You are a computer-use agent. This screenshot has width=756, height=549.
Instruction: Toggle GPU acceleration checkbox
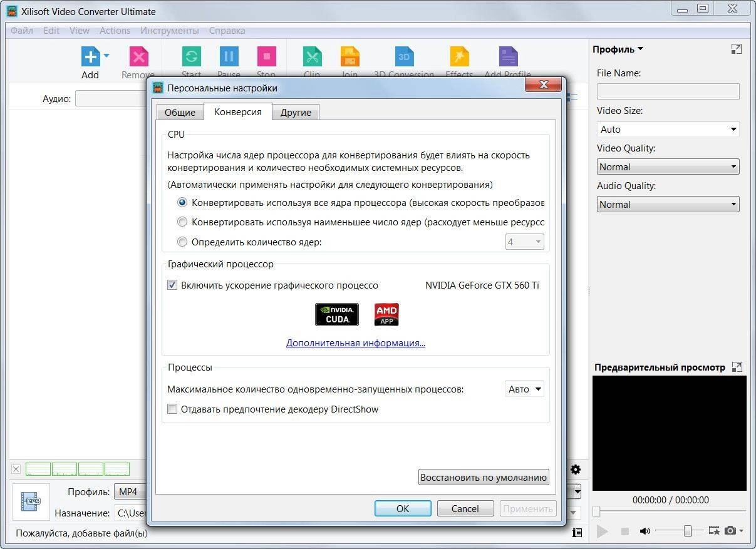(x=172, y=285)
